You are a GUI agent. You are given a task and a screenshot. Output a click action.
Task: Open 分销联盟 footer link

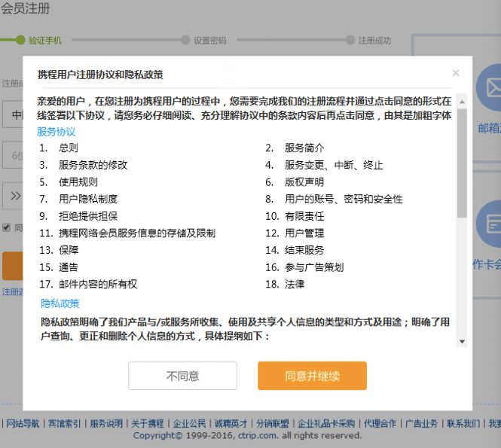272,423
